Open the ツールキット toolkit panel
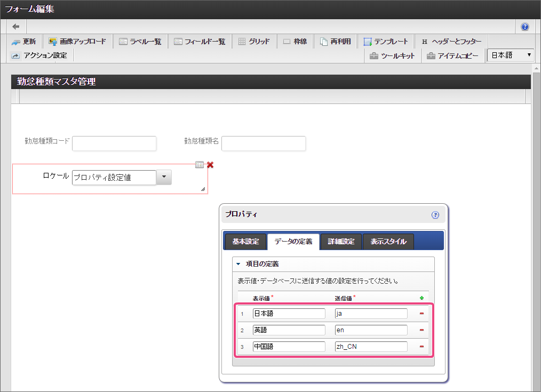This screenshot has height=392, width=541. point(392,55)
